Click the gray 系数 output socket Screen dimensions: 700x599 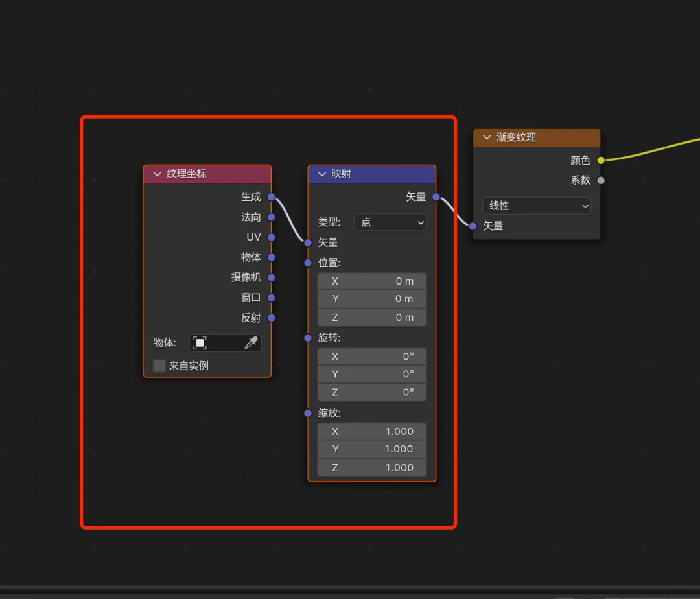601,180
